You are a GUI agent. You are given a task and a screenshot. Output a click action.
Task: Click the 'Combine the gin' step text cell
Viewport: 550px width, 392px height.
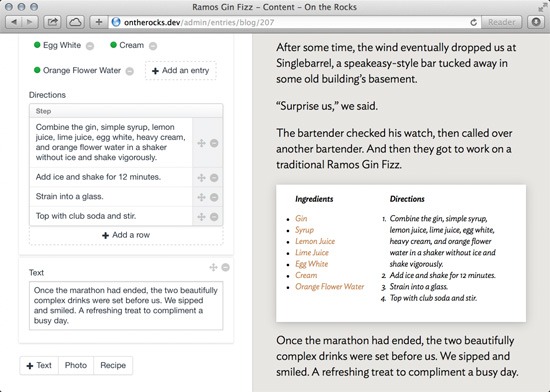coord(111,142)
